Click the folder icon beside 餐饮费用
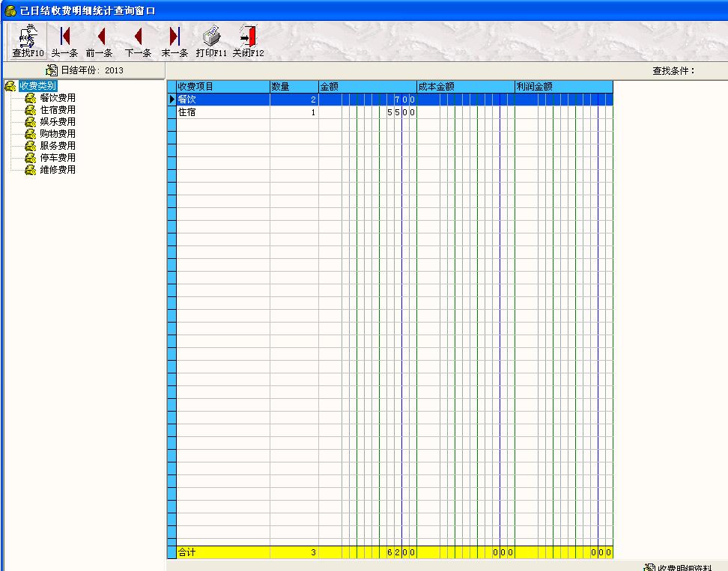This screenshot has height=571, width=728. 30,98
